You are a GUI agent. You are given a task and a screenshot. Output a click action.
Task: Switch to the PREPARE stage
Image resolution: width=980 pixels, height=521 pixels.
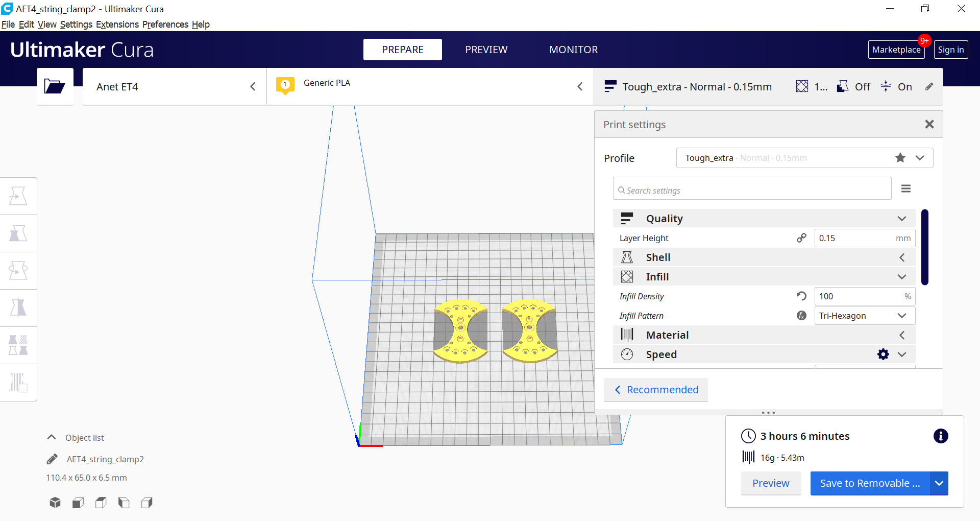[403, 50]
